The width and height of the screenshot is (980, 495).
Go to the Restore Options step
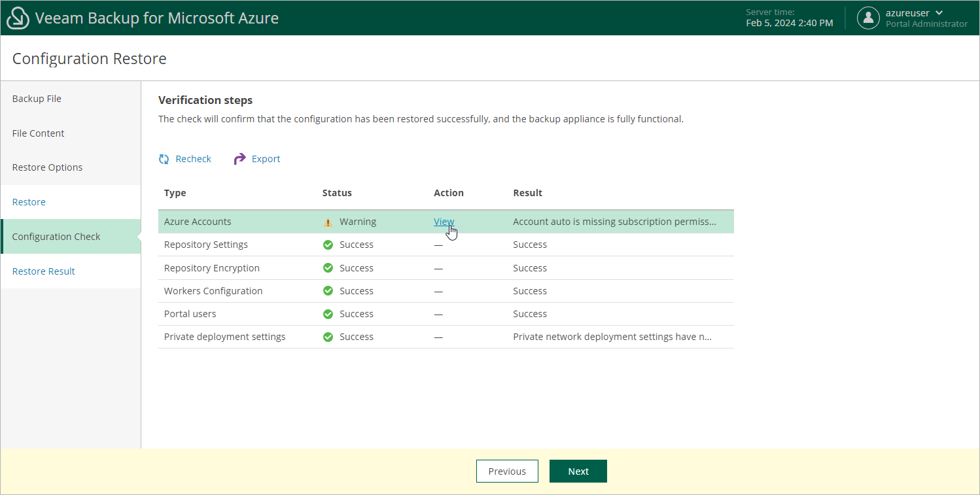tap(71, 167)
